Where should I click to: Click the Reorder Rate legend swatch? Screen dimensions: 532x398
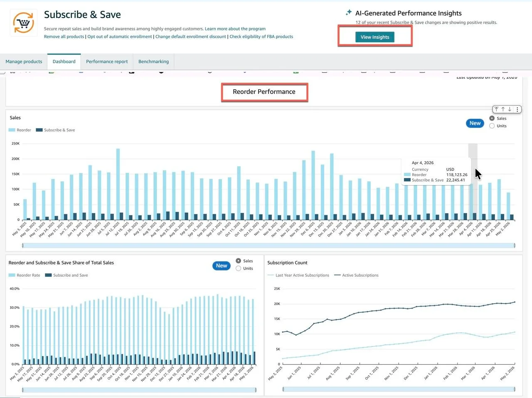coord(12,275)
